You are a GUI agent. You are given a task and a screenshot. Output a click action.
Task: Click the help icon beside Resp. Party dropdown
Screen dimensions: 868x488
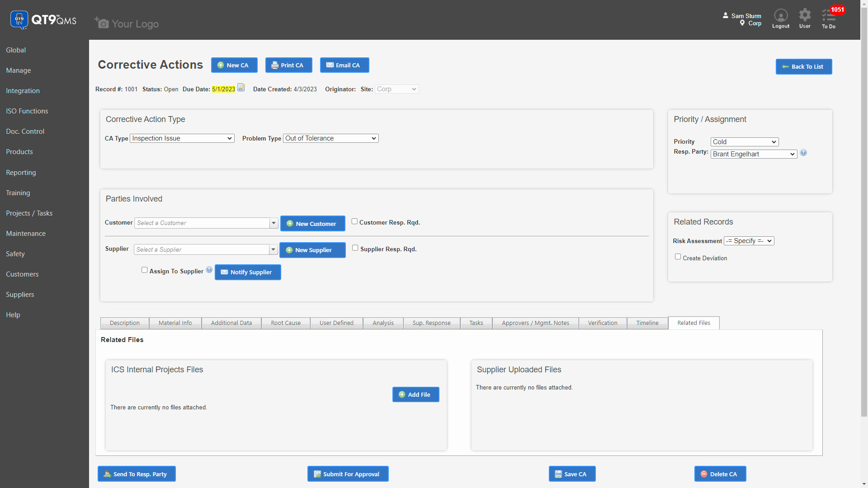coord(804,153)
